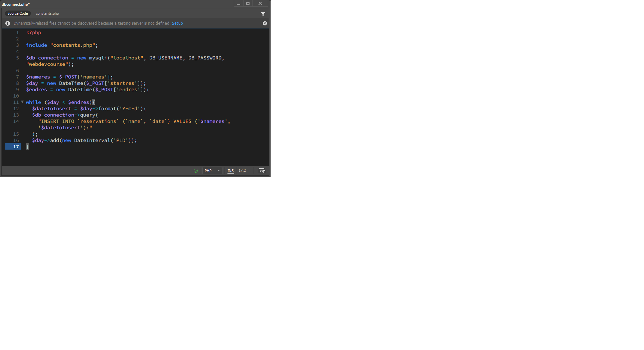Click 'Y-m-d' format string
This screenshot has width=644, height=350.
click(x=130, y=109)
